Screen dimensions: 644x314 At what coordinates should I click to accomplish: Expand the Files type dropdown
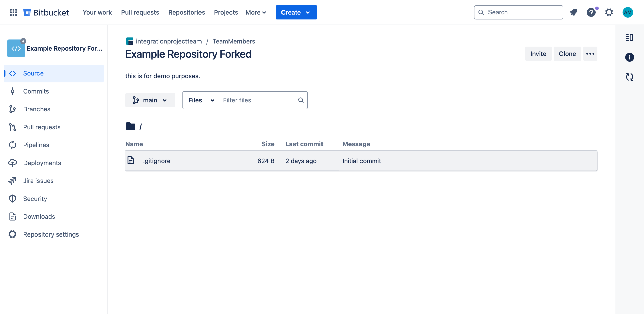click(202, 100)
